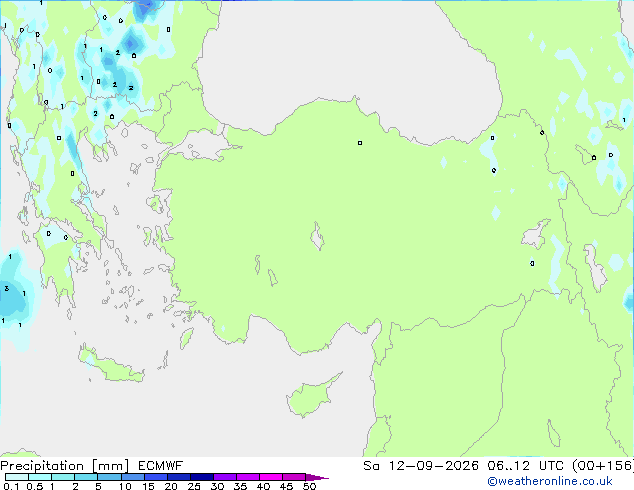Click the (00+156) forecast hour label
The image size is (634, 490).
point(602,466)
